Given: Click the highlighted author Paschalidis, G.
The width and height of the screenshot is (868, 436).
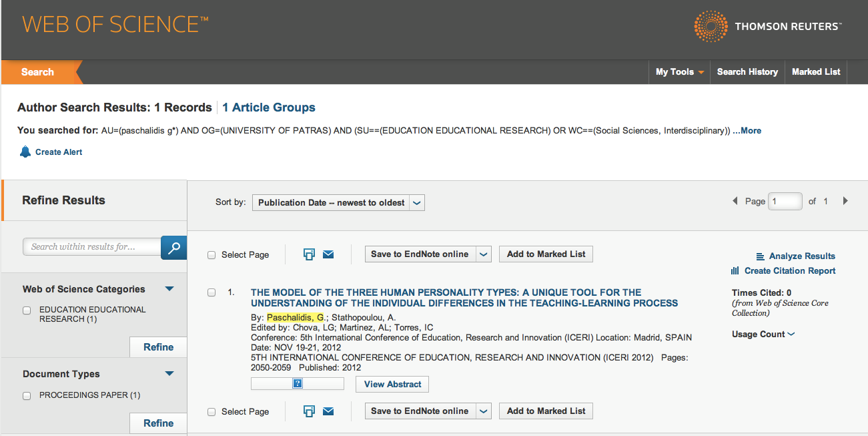Looking at the screenshot, I should click(x=296, y=317).
